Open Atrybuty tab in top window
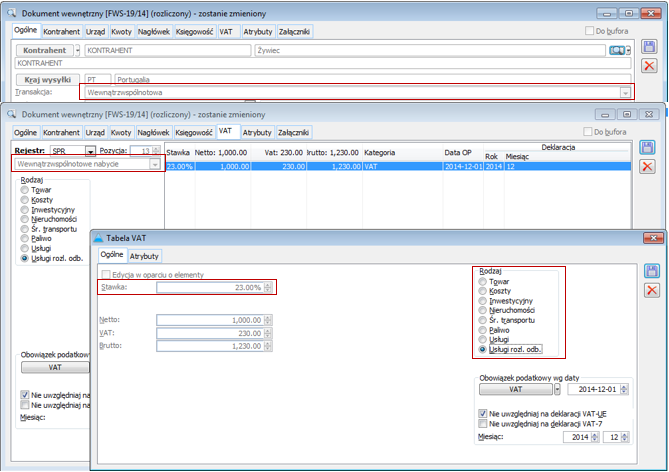 pos(258,32)
